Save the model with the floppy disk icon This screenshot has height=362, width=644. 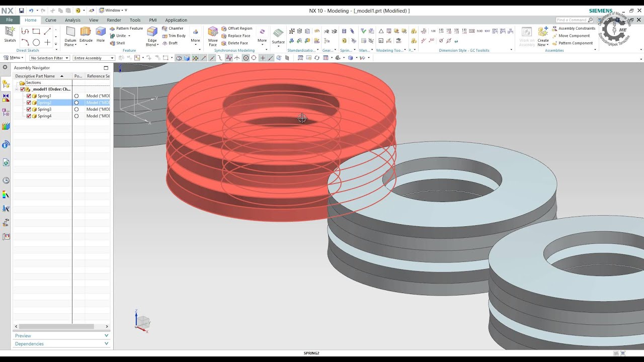(x=21, y=10)
